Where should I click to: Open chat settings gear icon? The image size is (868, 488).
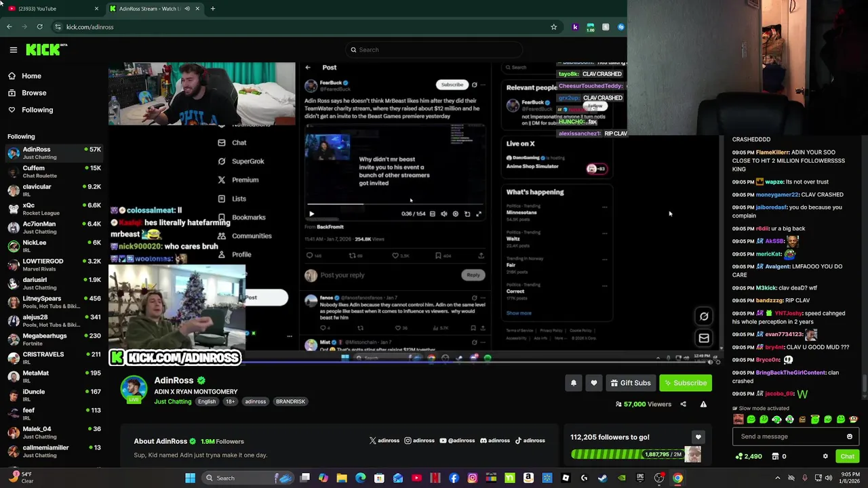(825, 456)
